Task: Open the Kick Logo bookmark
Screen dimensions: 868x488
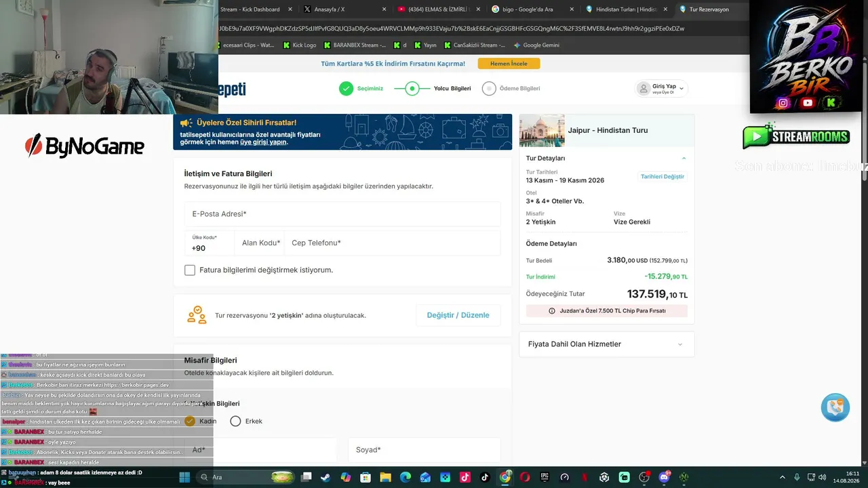Action: (300, 45)
